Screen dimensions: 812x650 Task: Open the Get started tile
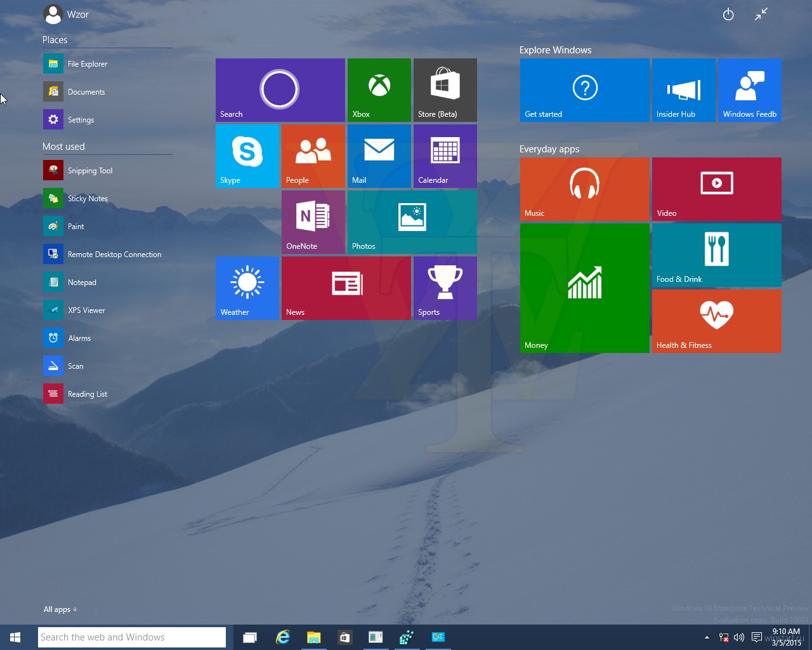[x=585, y=90]
